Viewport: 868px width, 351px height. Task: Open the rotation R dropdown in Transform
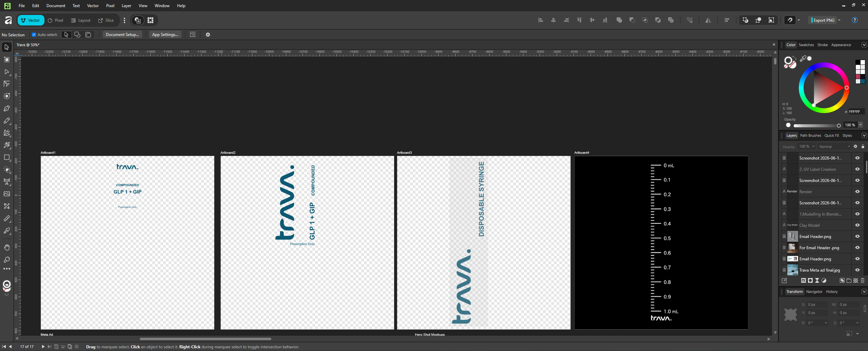[826, 323]
